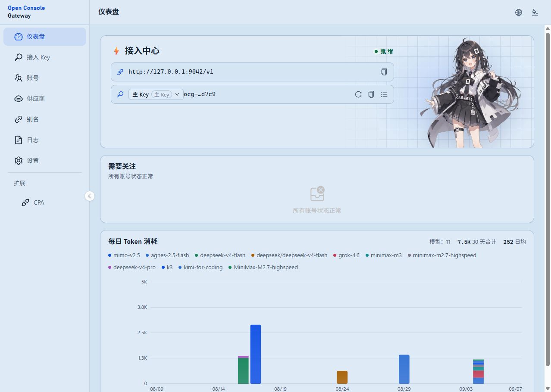Click the people icon beside 账号
The width and height of the screenshot is (551, 392).
[18, 78]
